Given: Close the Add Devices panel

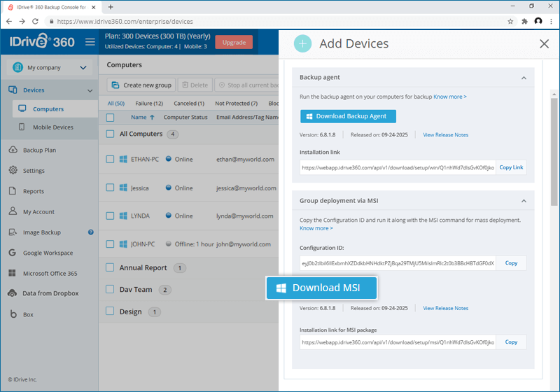Looking at the screenshot, I should pyautogui.click(x=544, y=43).
